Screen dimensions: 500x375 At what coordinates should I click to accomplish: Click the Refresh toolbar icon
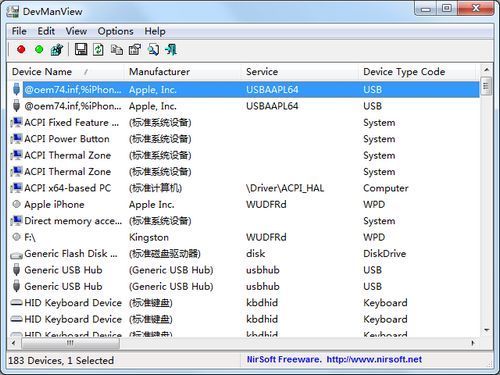tap(98, 50)
